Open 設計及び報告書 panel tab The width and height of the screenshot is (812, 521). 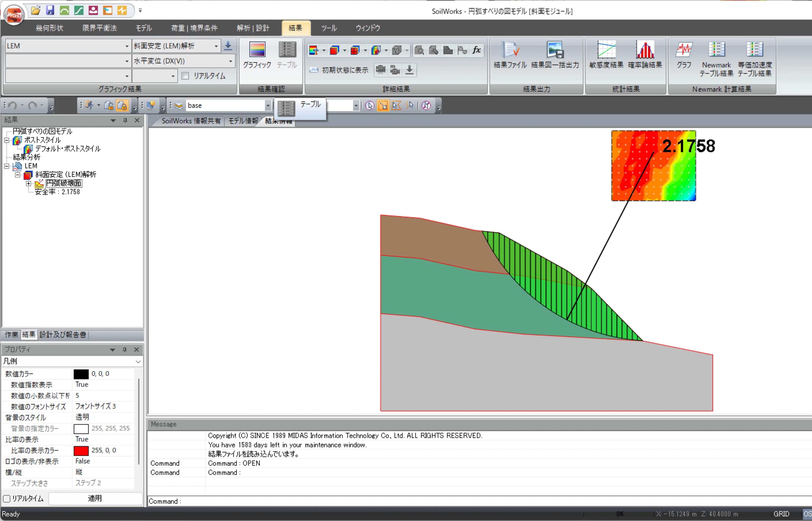[63, 335]
